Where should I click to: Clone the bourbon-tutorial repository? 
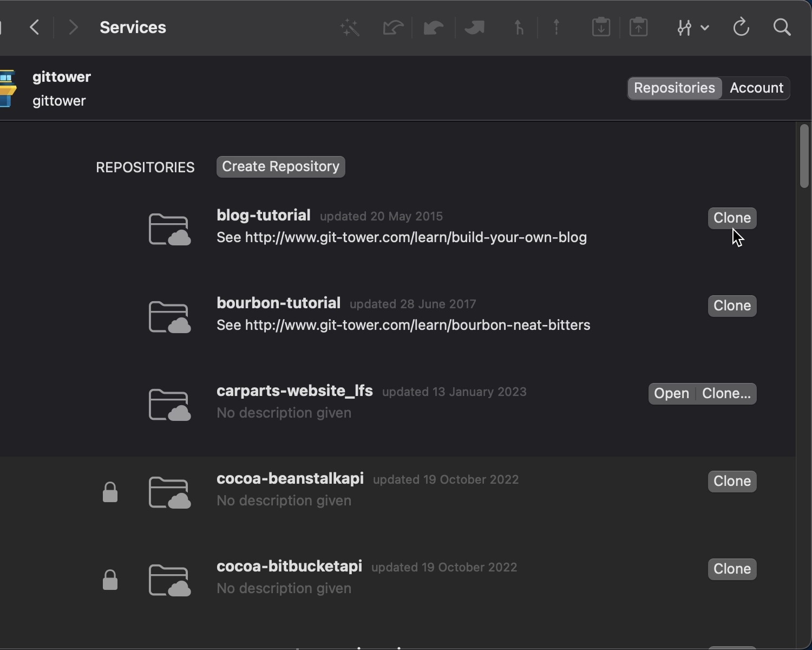pyautogui.click(x=732, y=305)
